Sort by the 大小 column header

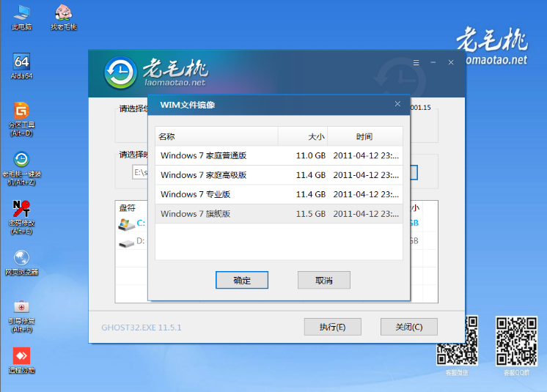pos(303,136)
